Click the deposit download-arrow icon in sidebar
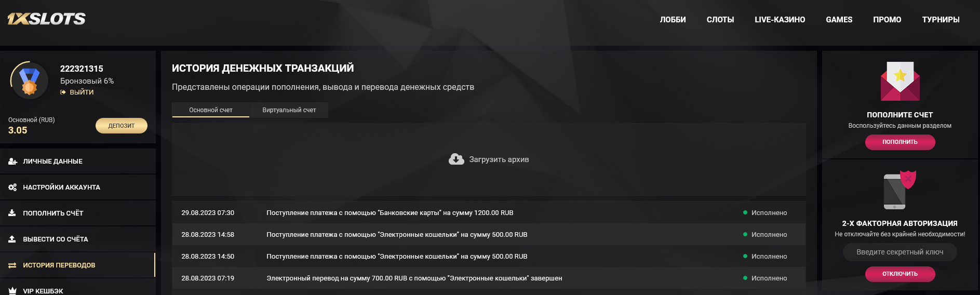This screenshot has height=295, width=980. 12,213
